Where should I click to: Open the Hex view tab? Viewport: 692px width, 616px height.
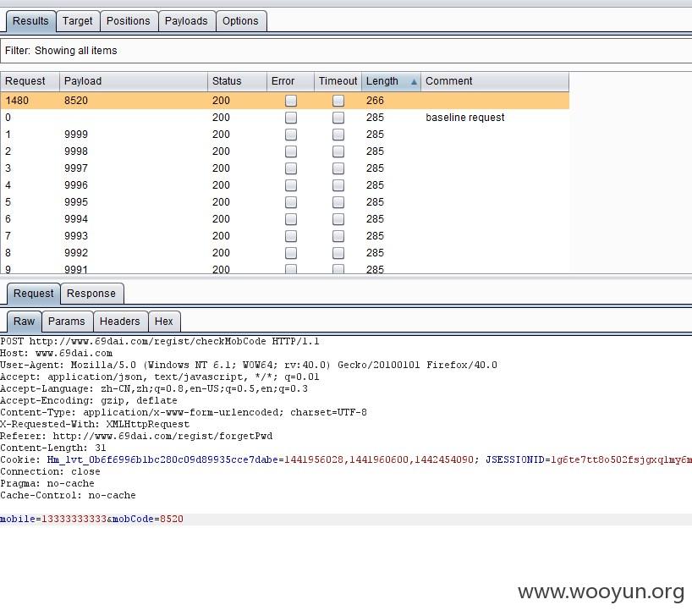(164, 322)
